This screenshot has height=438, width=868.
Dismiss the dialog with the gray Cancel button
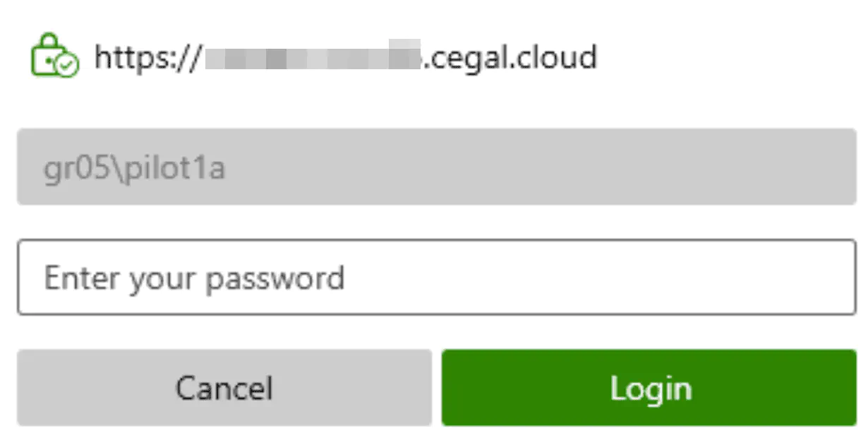(x=224, y=388)
